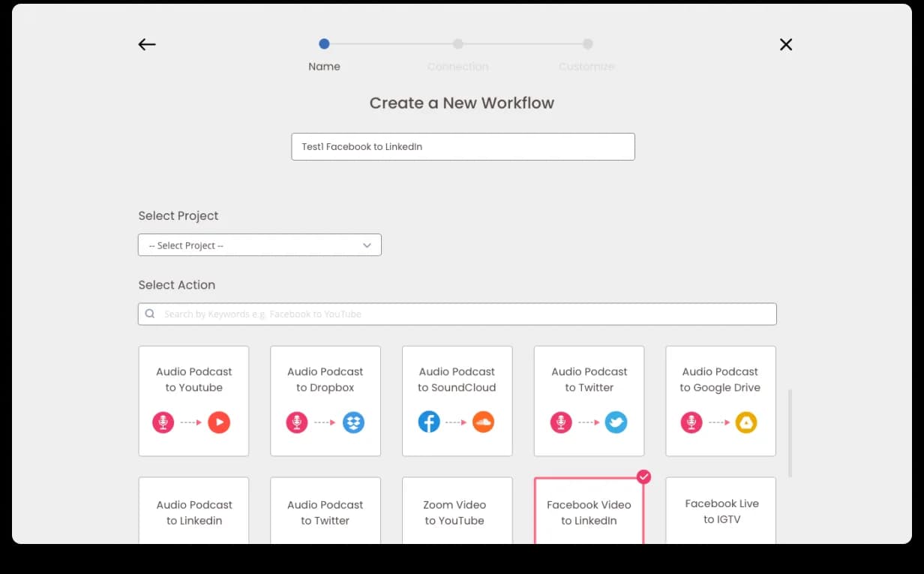
Task: Choose the Audio Podcast to Dropbox card
Action: click(x=325, y=401)
